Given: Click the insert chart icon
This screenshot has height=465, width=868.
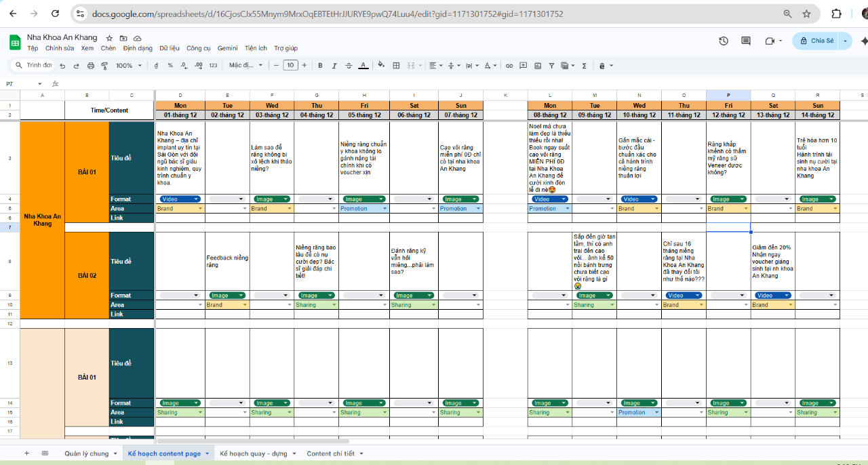Looking at the screenshot, I should pyautogui.click(x=536, y=66).
